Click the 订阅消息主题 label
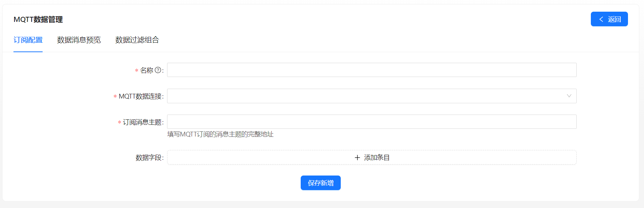The image size is (644, 208). (x=143, y=122)
